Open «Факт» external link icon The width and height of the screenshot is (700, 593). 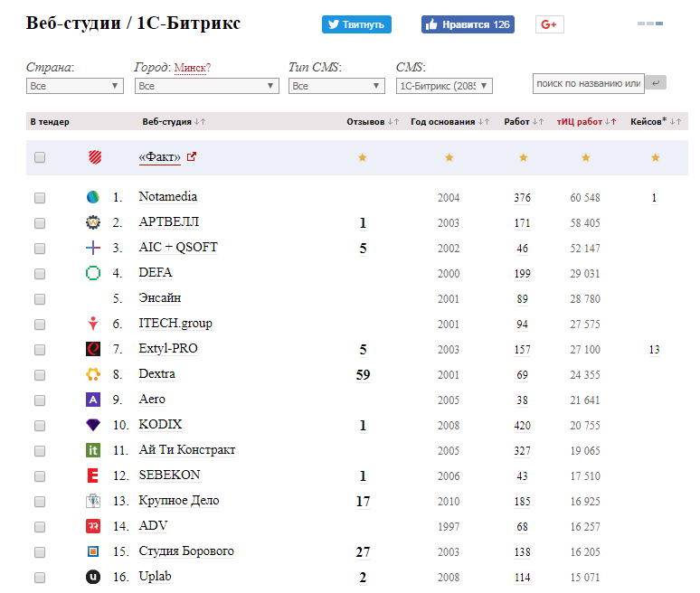click(x=192, y=156)
